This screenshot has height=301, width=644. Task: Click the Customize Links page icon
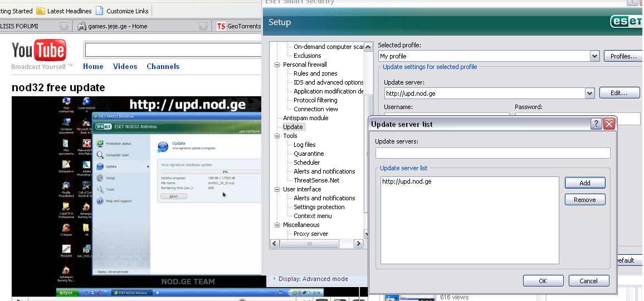pyautogui.click(x=99, y=11)
